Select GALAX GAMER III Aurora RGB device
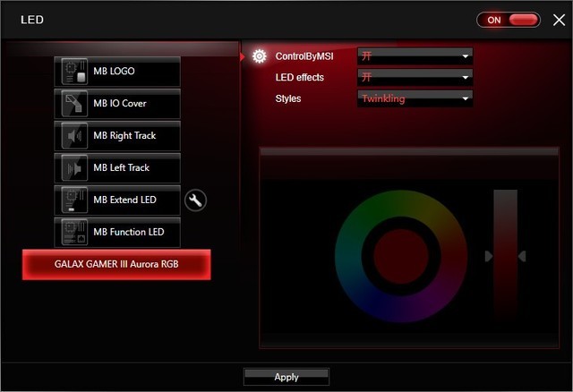 (x=116, y=265)
